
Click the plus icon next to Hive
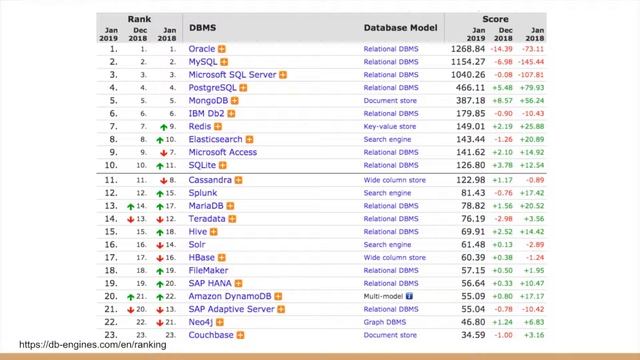pyautogui.click(x=213, y=232)
